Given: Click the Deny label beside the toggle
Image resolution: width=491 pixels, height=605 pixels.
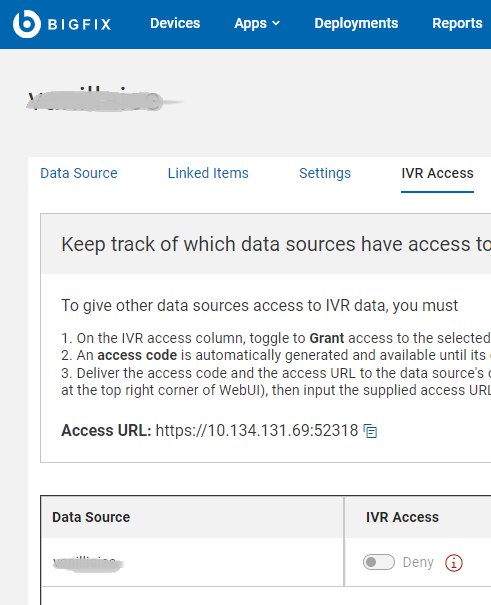Looking at the screenshot, I should (x=418, y=563).
